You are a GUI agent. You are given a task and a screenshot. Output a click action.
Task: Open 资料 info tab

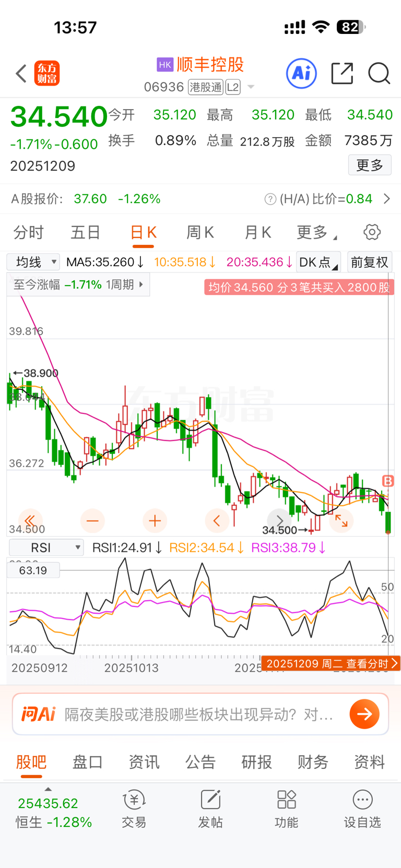[369, 763]
